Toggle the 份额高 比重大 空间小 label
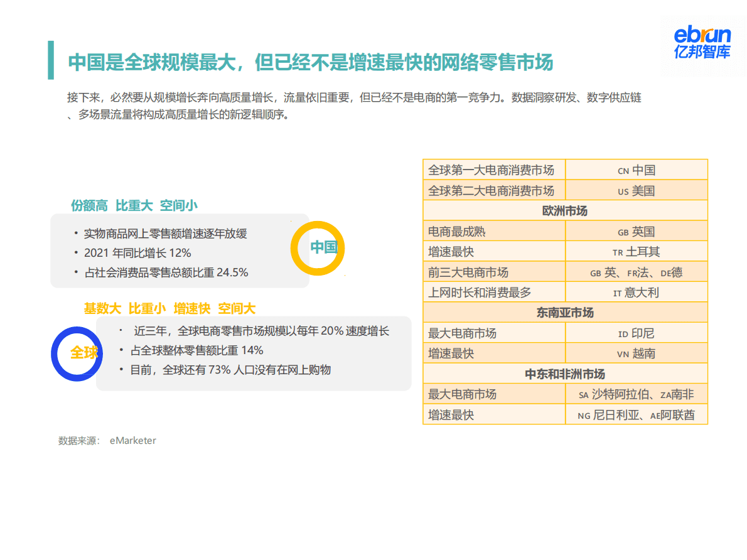This screenshot has width=747, height=560. pos(135,206)
